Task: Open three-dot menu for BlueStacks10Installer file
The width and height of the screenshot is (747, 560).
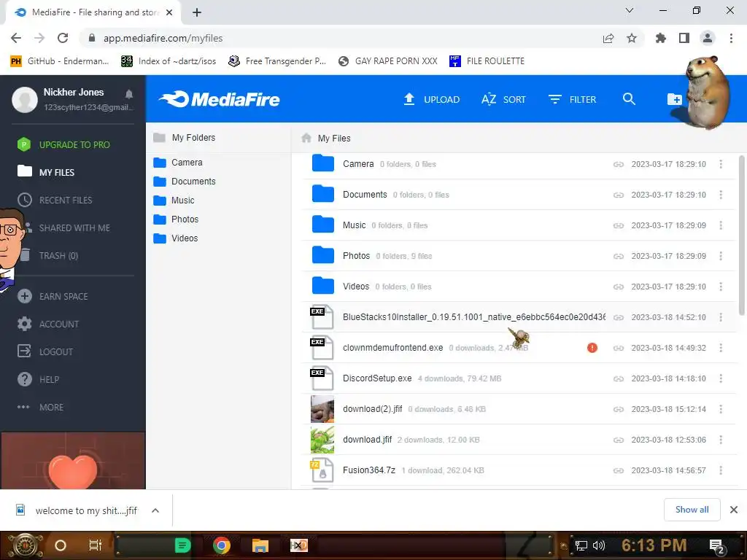Action: [721, 317]
